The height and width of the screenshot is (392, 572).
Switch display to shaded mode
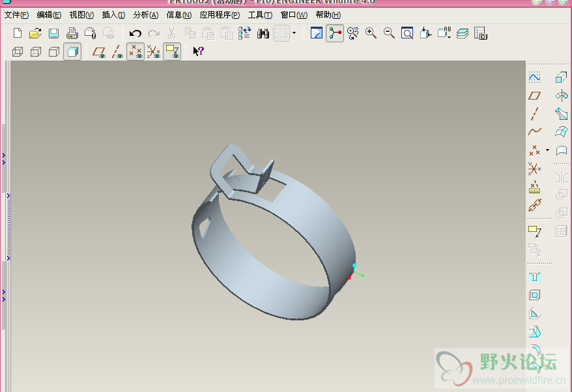(72, 51)
